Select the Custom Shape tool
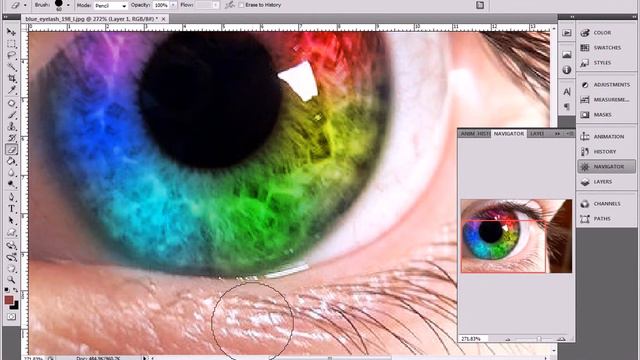This screenshot has height=360, width=640. point(11,232)
